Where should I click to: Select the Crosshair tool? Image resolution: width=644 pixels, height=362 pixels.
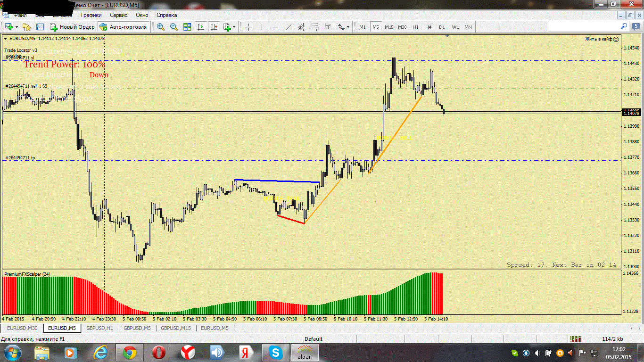[x=248, y=27]
